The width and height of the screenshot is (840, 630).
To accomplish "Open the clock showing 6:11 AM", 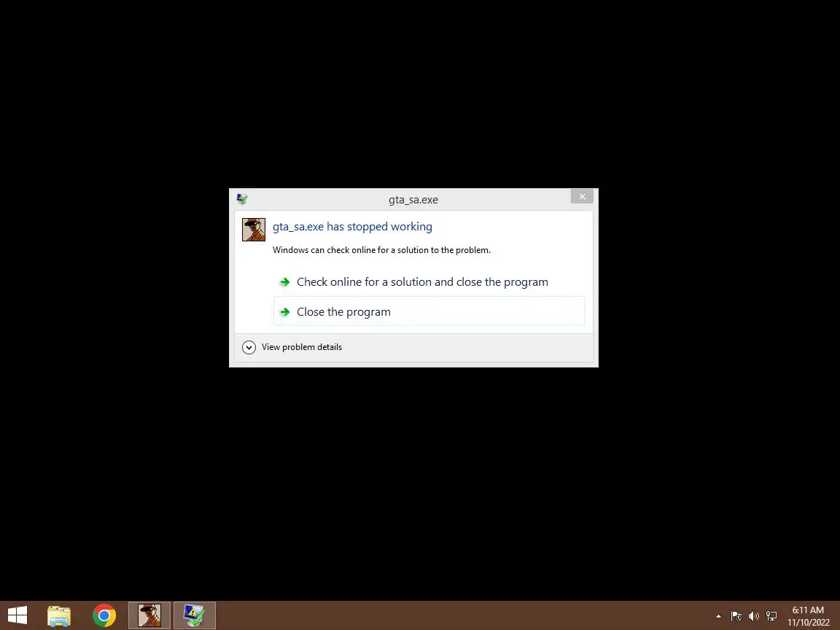I will point(809,616).
